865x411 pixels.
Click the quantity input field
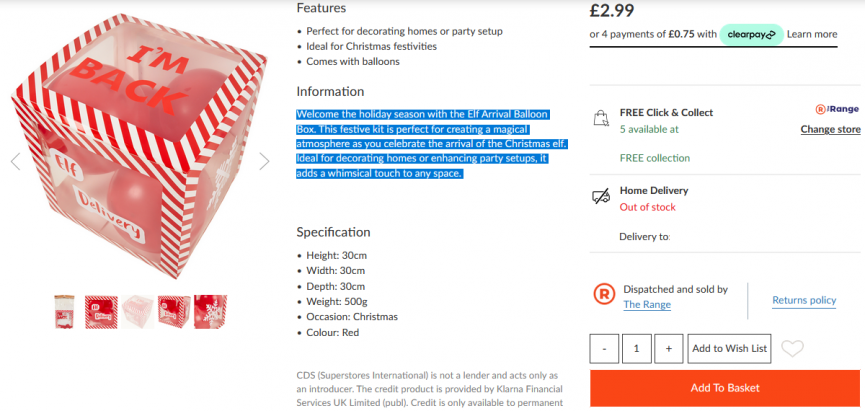[x=636, y=348]
